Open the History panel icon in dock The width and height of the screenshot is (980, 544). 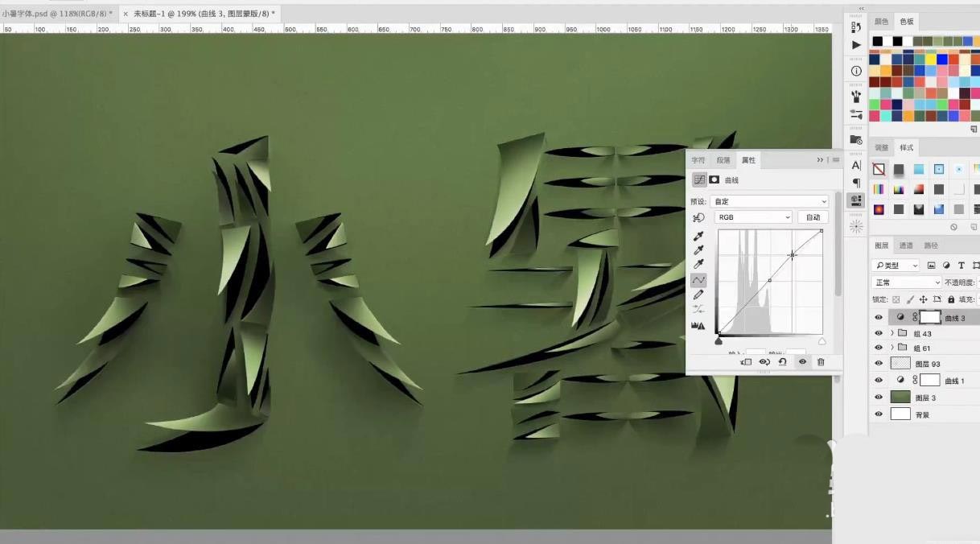click(x=856, y=26)
